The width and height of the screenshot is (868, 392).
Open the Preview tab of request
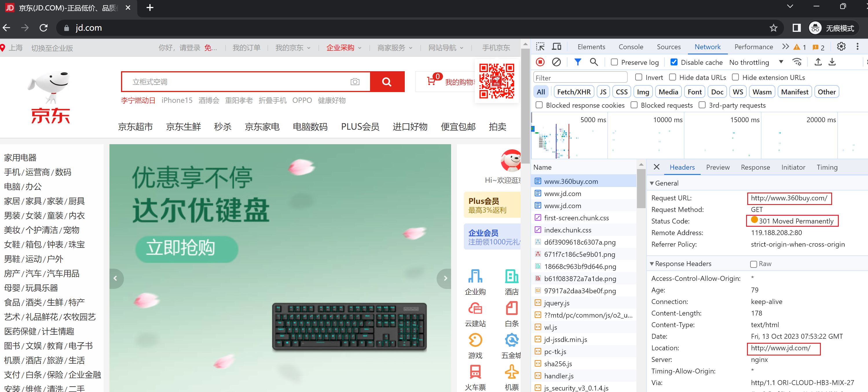(717, 167)
